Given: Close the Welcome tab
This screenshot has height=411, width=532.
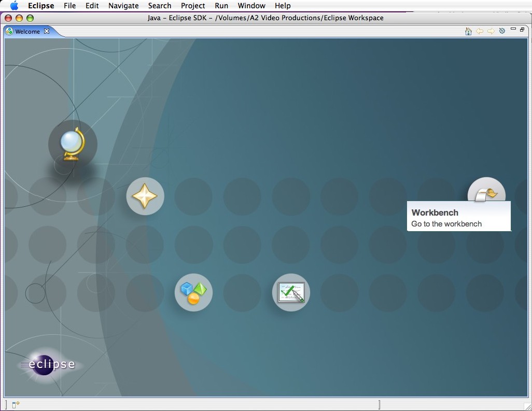Looking at the screenshot, I should pos(47,31).
